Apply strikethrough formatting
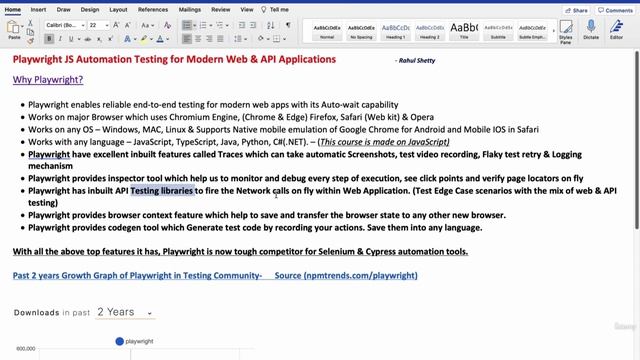Image resolution: width=640 pixels, height=360 pixels. tap(87, 39)
